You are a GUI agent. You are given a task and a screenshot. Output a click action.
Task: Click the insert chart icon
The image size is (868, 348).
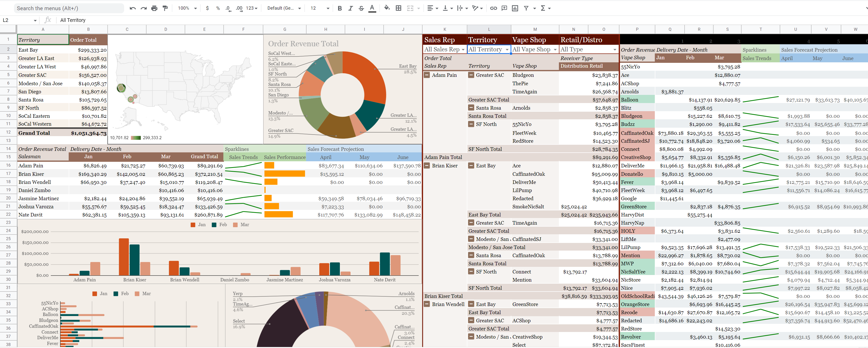[515, 8]
